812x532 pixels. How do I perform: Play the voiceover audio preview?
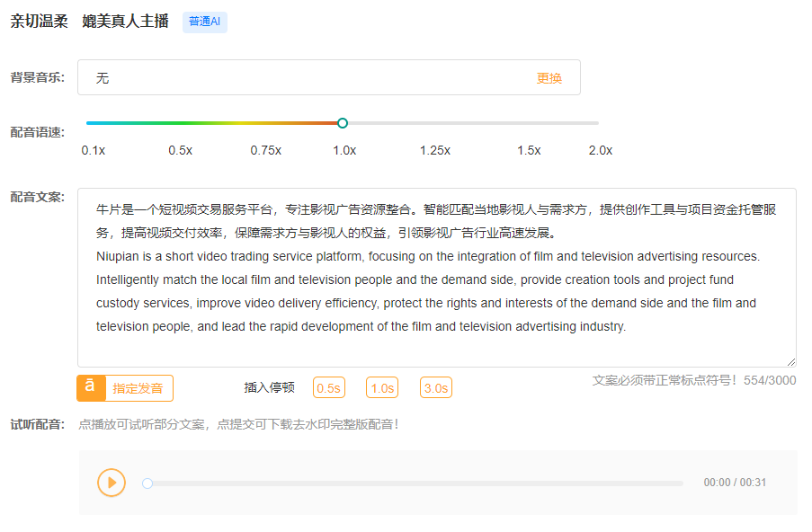coord(112,483)
